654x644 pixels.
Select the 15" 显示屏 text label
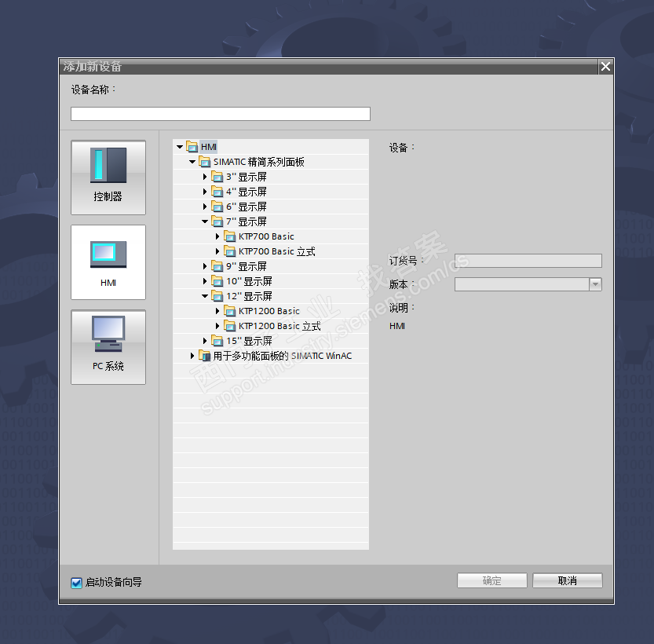pos(249,341)
